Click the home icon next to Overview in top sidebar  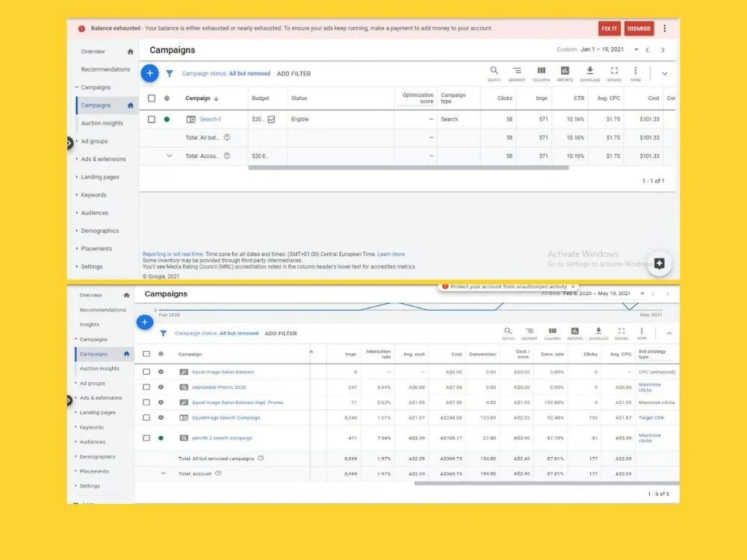click(130, 52)
